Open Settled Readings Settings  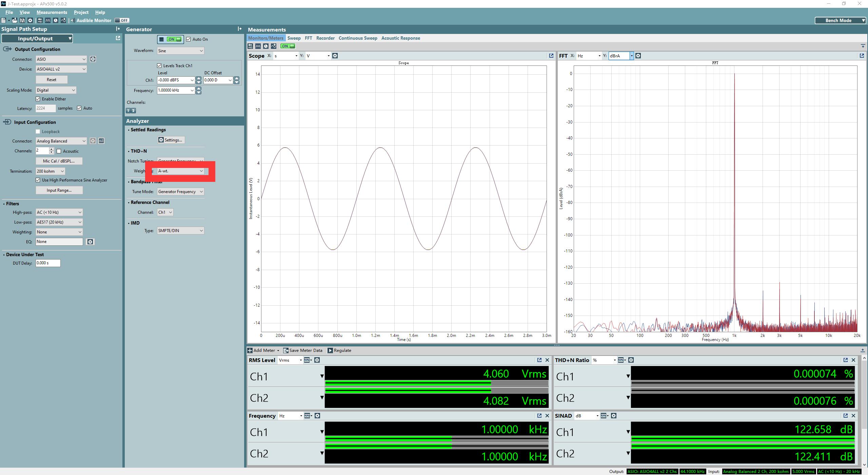pyautogui.click(x=171, y=140)
